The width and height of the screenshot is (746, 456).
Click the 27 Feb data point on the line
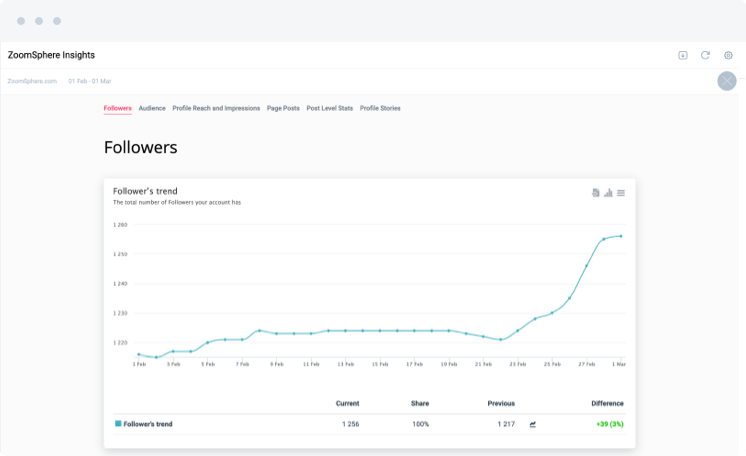coord(586,266)
